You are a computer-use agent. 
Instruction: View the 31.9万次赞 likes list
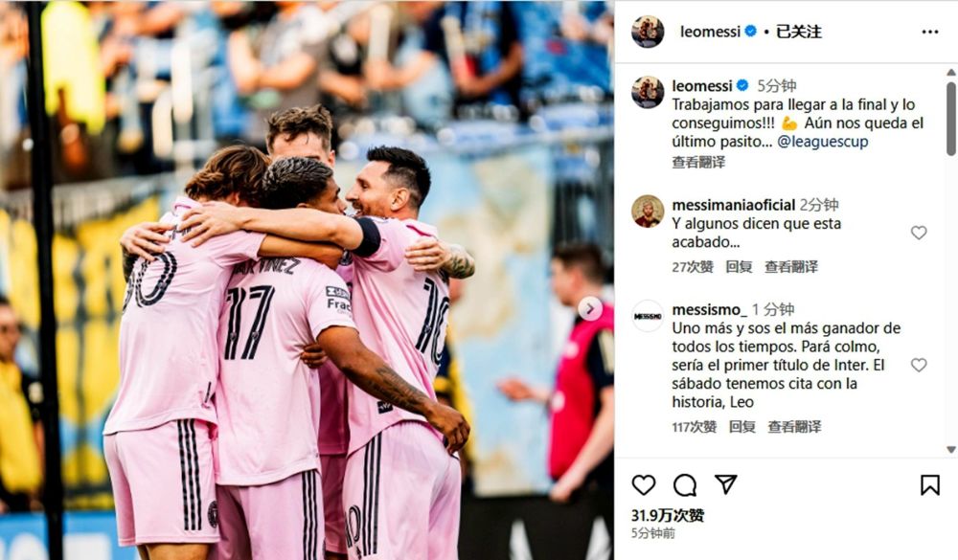(x=667, y=515)
